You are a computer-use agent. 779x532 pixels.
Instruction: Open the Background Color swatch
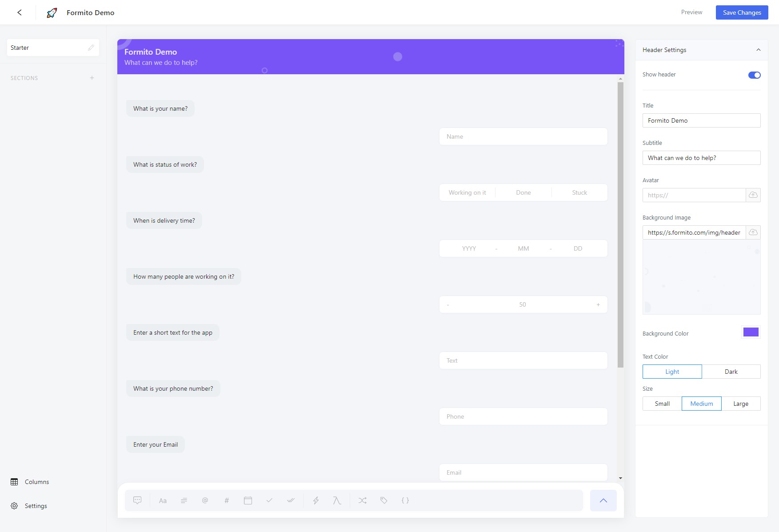[751, 332]
